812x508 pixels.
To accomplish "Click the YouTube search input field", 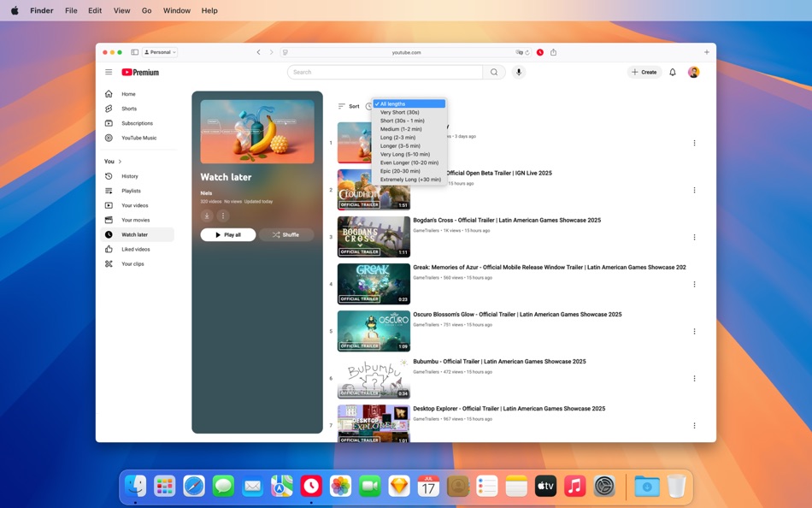I will pos(385,72).
